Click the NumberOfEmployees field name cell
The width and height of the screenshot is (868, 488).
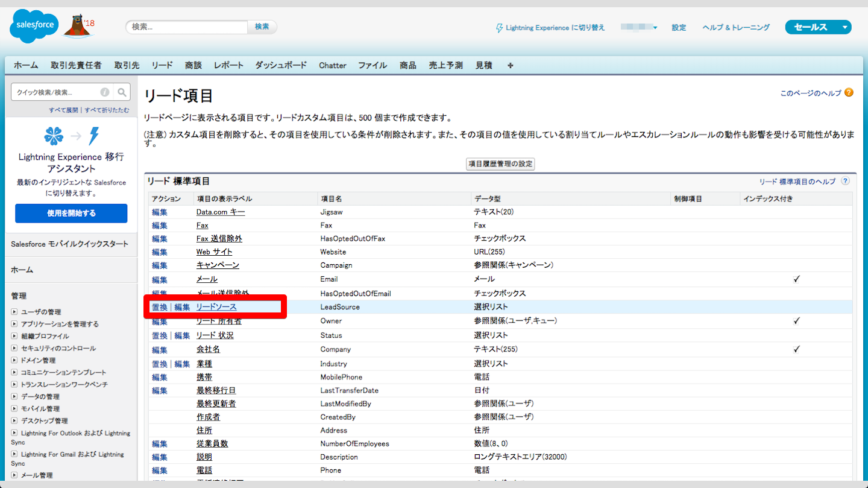355,443
